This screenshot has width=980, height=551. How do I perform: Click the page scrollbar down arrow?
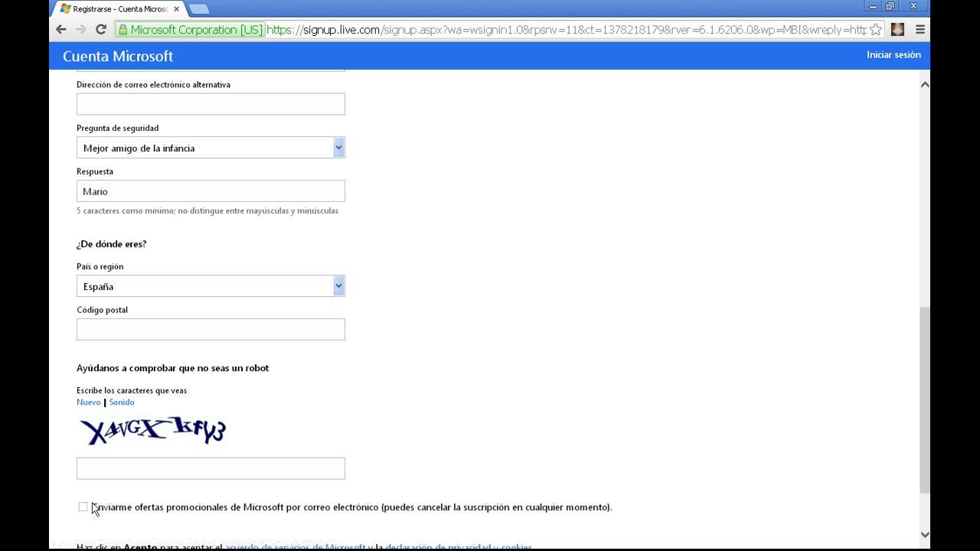(x=924, y=534)
